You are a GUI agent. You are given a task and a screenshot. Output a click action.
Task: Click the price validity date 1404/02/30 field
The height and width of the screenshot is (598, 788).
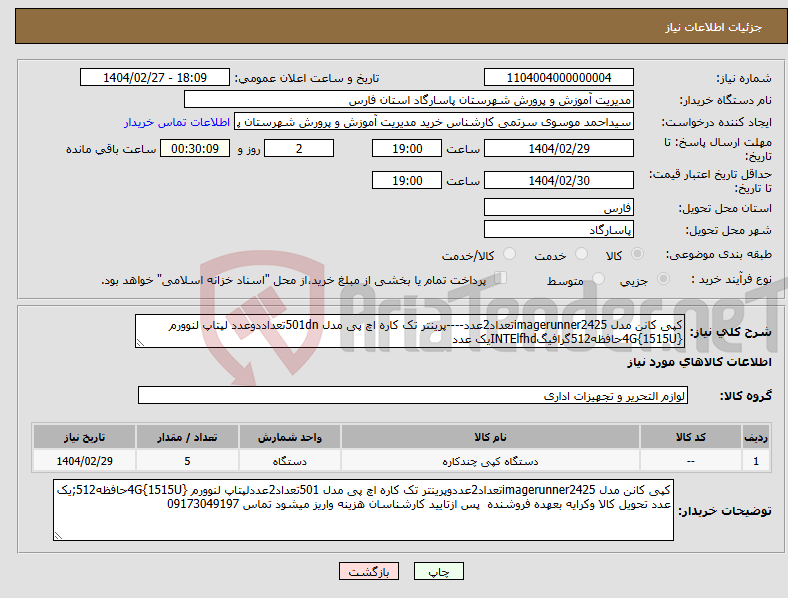pos(559,180)
